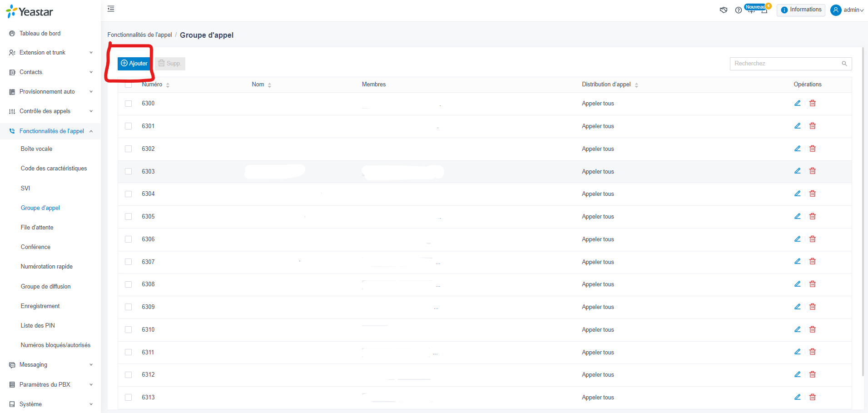868x413 pixels.
Task: Delete call group 6302
Action: (x=813, y=149)
